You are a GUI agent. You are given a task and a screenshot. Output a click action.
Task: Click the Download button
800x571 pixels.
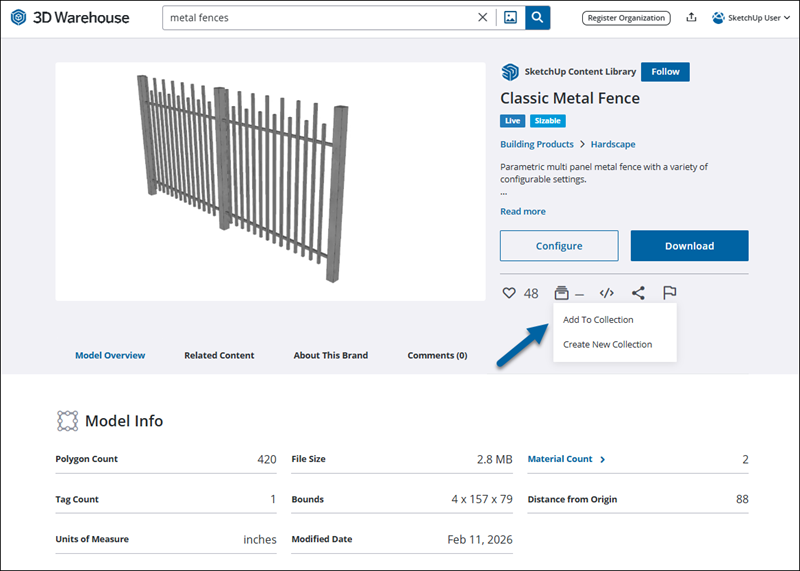(689, 246)
